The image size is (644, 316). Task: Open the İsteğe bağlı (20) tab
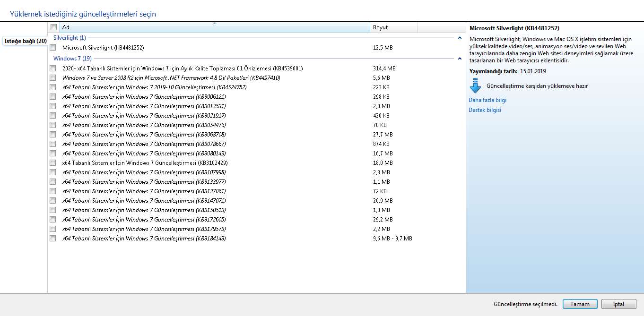25,41
